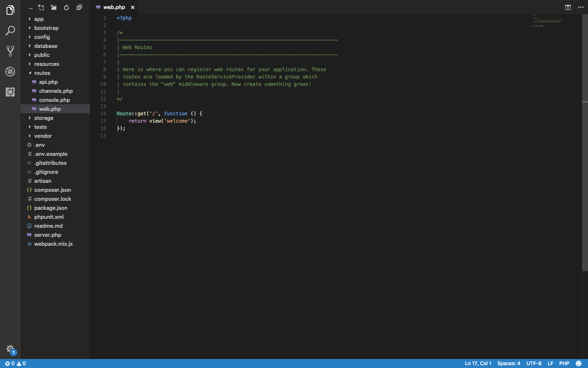Collapse all folders in explorer
588x368 pixels.
click(x=79, y=7)
